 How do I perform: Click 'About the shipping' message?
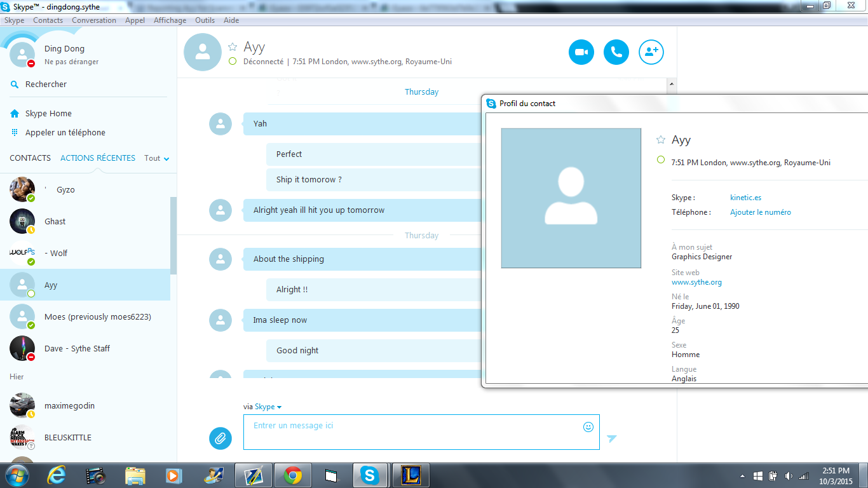[x=362, y=259]
